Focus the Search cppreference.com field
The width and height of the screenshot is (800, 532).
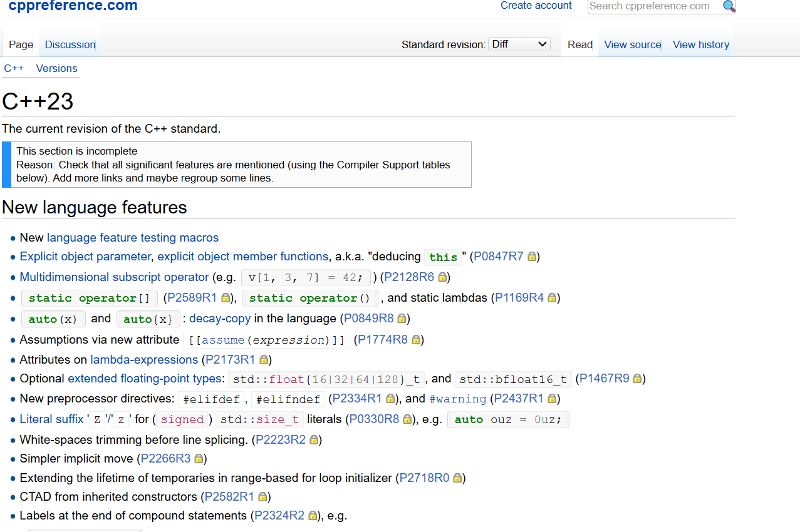click(x=655, y=6)
